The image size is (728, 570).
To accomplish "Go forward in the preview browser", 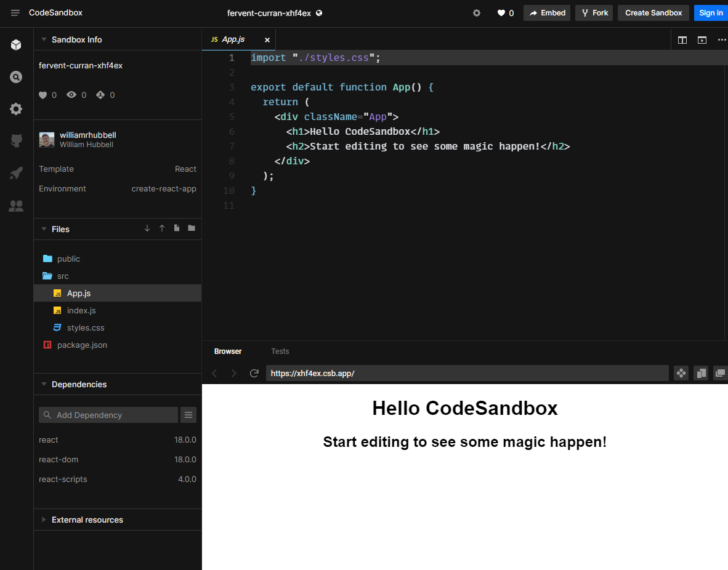I will point(233,374).
